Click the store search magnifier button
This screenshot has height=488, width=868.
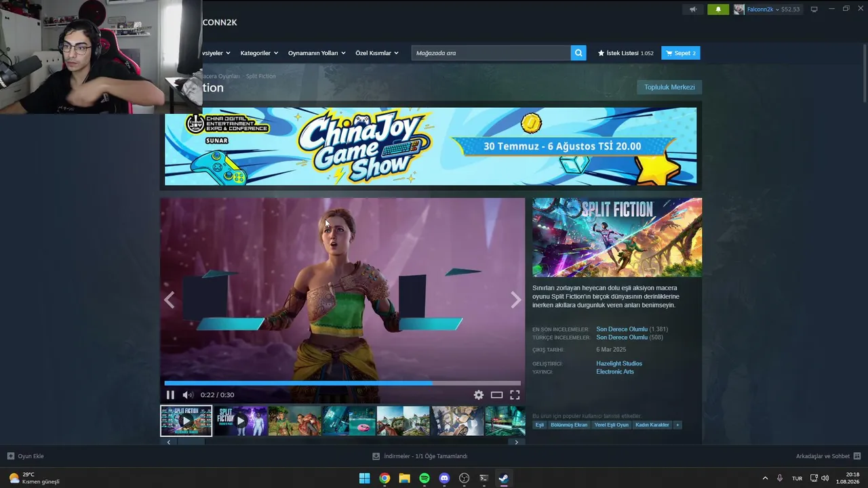coord(578,53)
